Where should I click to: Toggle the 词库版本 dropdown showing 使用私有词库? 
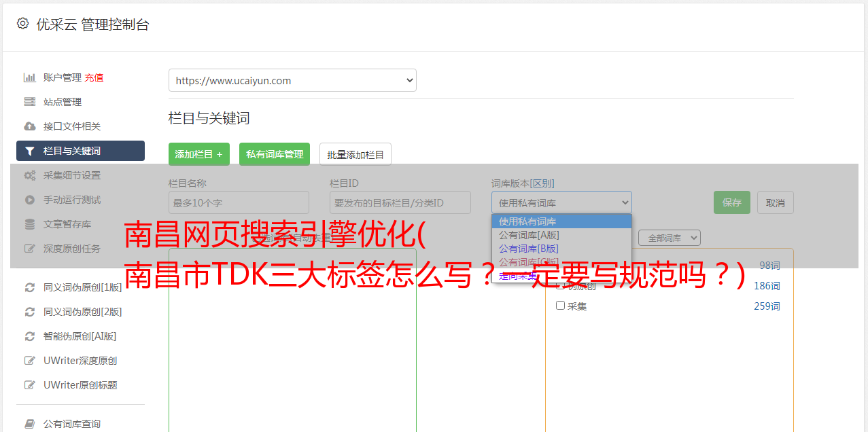tap(561, 202)
